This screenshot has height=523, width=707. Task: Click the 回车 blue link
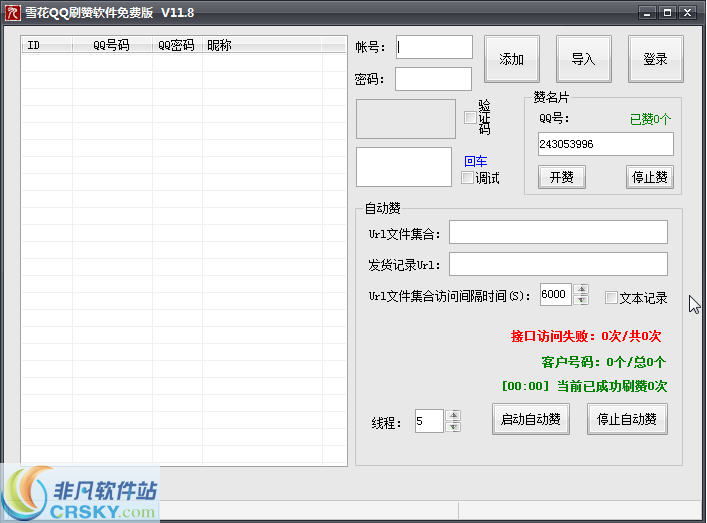[x=475, y=160]
